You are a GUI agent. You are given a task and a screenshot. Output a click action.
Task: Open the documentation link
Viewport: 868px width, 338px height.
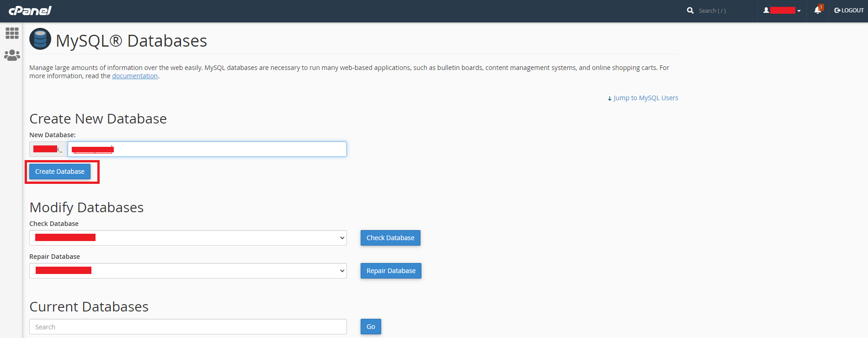(135, 76)
